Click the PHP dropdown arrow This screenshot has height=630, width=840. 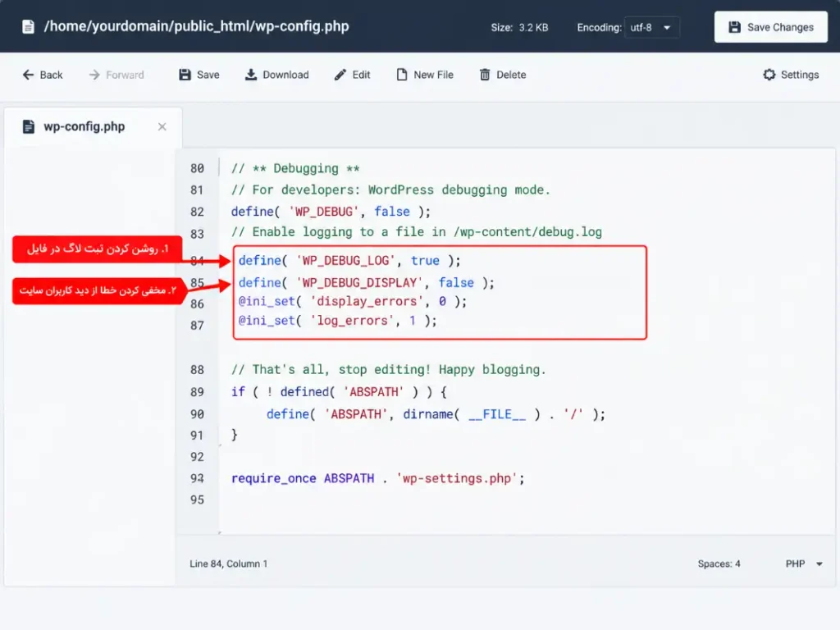tap(819, 564)
